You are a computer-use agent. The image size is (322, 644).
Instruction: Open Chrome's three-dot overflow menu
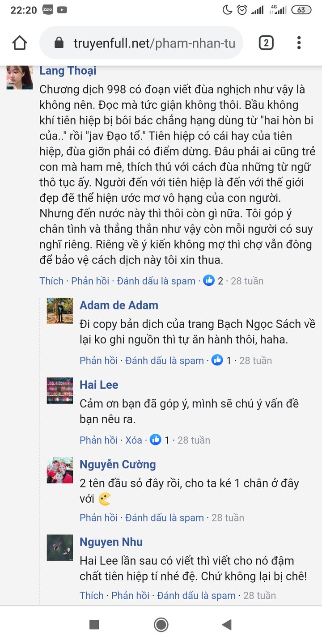click(299, 43)
